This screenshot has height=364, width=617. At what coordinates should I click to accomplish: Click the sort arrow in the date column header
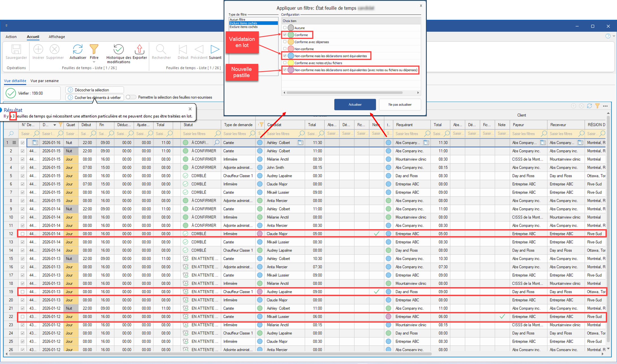[x=55, y=125]
